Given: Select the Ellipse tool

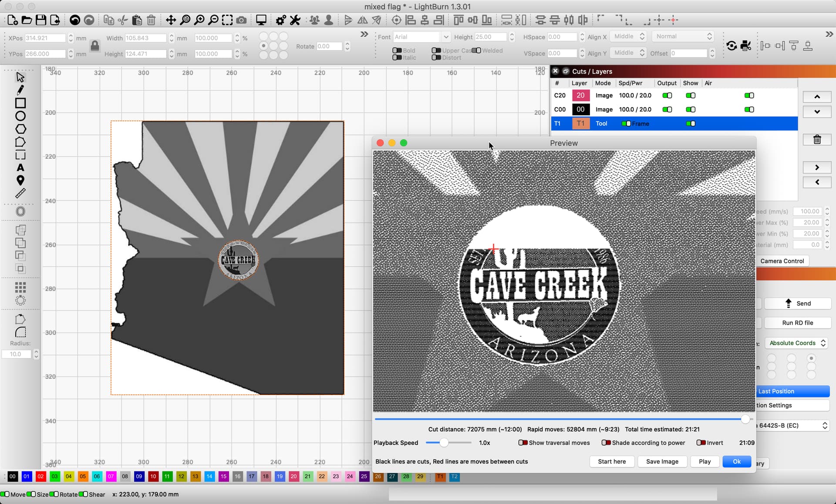Looking at the screenshot, I should (x=20, y=116).
